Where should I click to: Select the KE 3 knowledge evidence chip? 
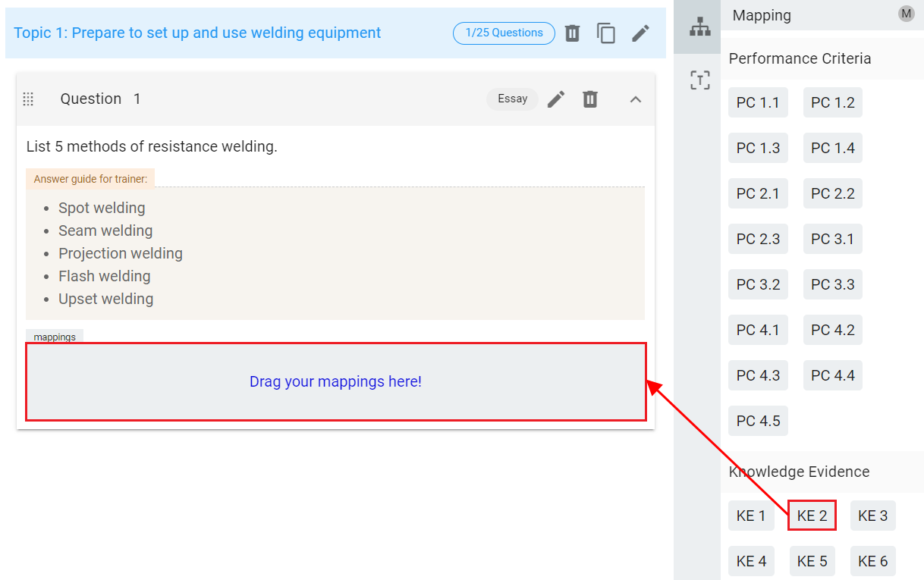pyautogui.click(x=872, y=516)
